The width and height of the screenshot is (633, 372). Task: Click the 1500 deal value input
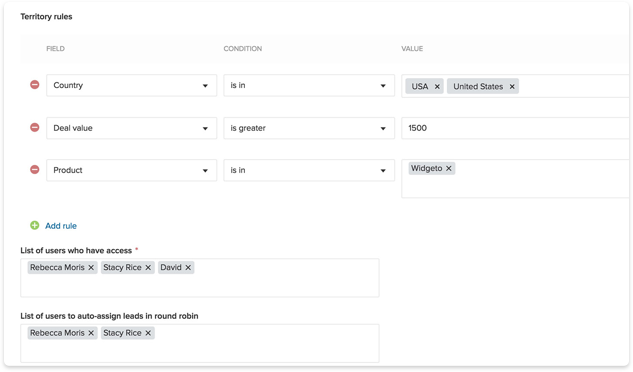click(x=516, y=128)
